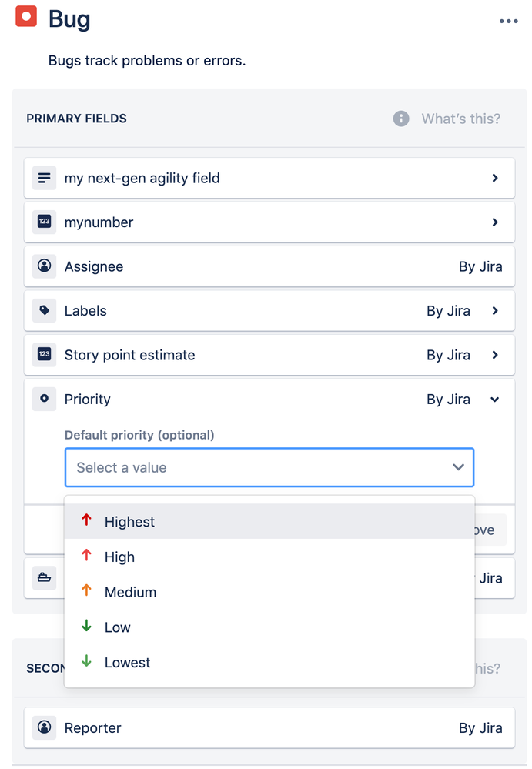
Task: Collapse the Priority field chevron
Action: tap(495, 399)
